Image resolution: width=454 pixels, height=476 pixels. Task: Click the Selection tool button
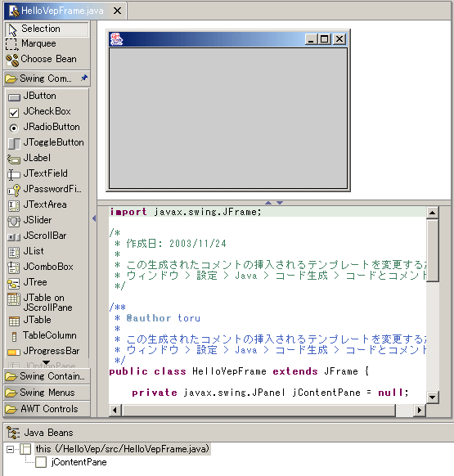click(47, 29)
